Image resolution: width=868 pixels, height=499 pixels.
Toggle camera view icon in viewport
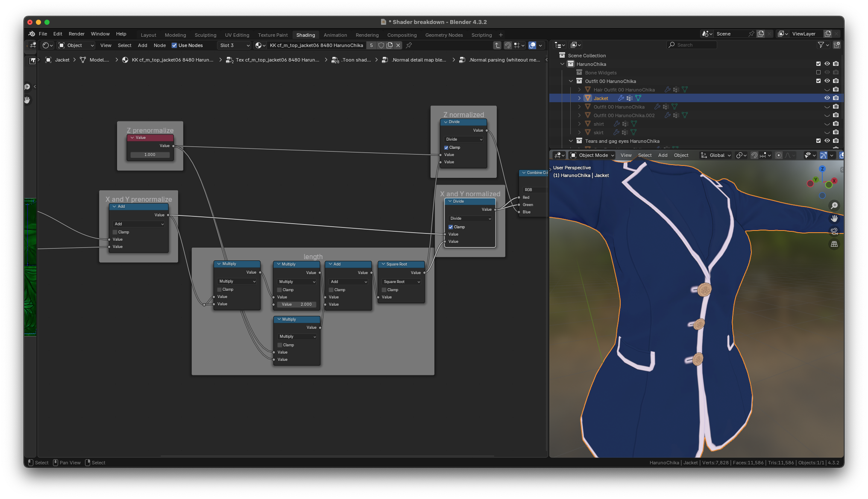834,231
